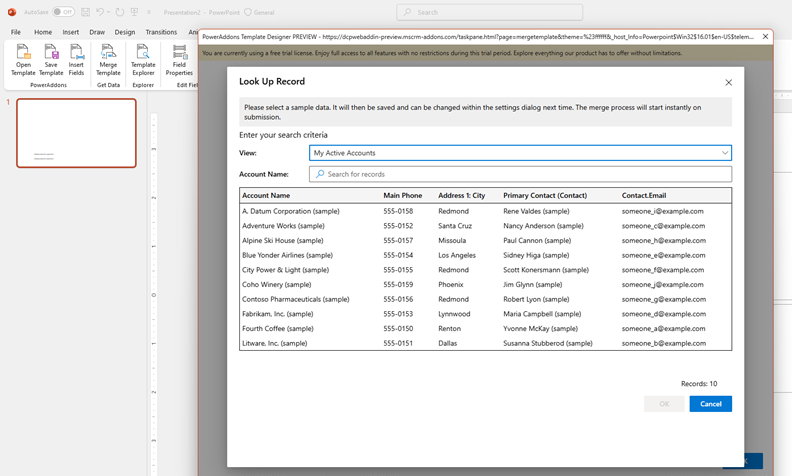Image resolution: width=792 pixels, height=476 pixels.
Task: Open the File menu
Action: (16, 32)
